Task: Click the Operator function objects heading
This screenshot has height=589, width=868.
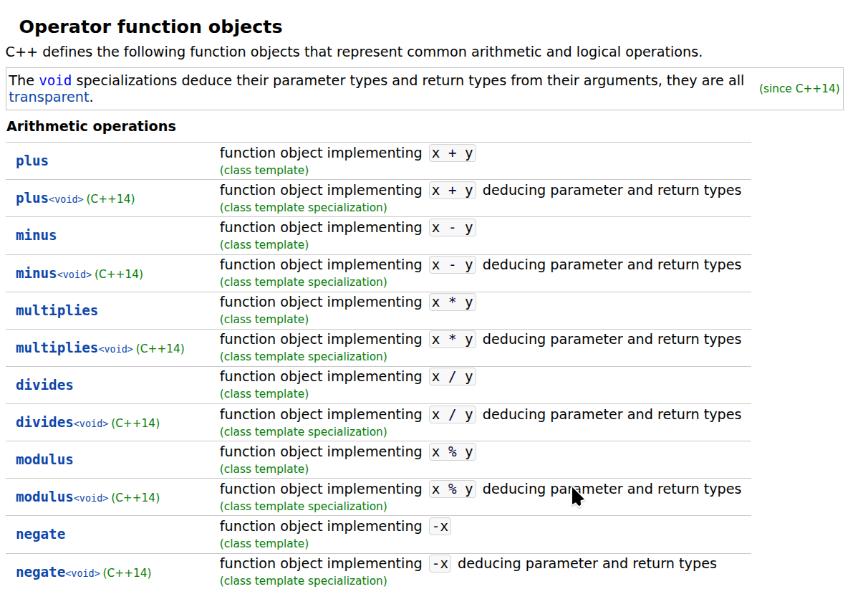Action: click(150, 27)
